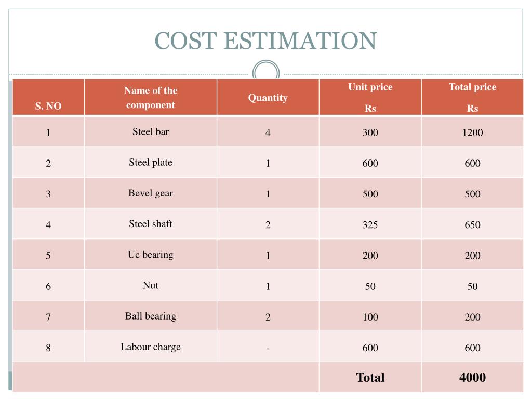Click the Quantity column header
The height and width of the screenshot is (399, 532).
(268, 98)
